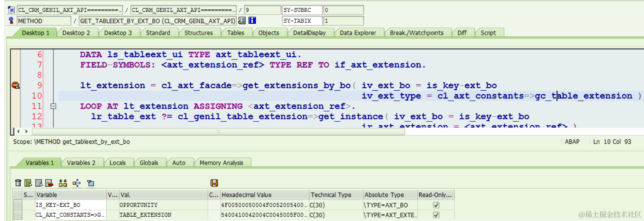Toggle Read-Only checkbox for IS_KEY-EXT_BO row
644x221 pixels.
(x=436, y=205)
